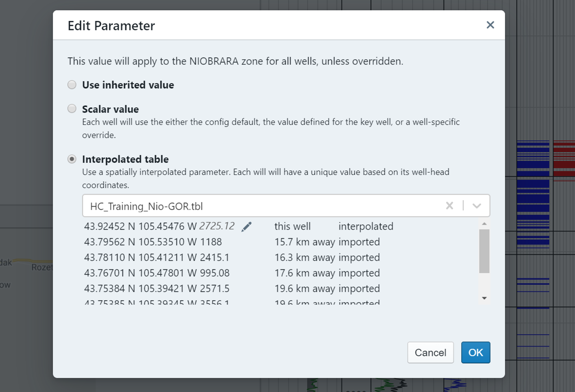Click the OK button
The width and height of the screenshot is (575, 392).
475,352
